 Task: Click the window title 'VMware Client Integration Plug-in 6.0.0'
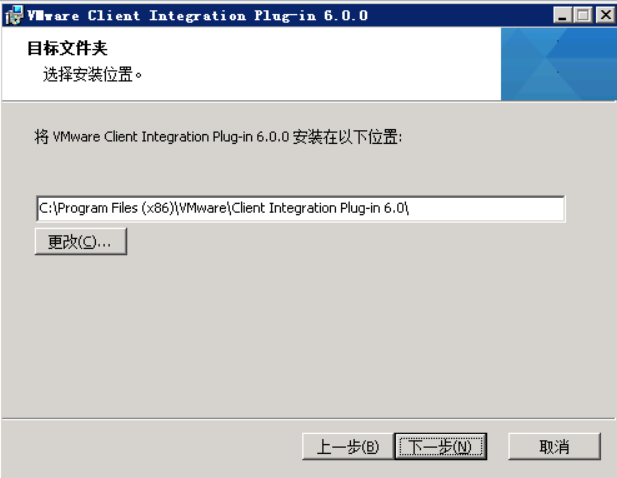tap(198, 15)
